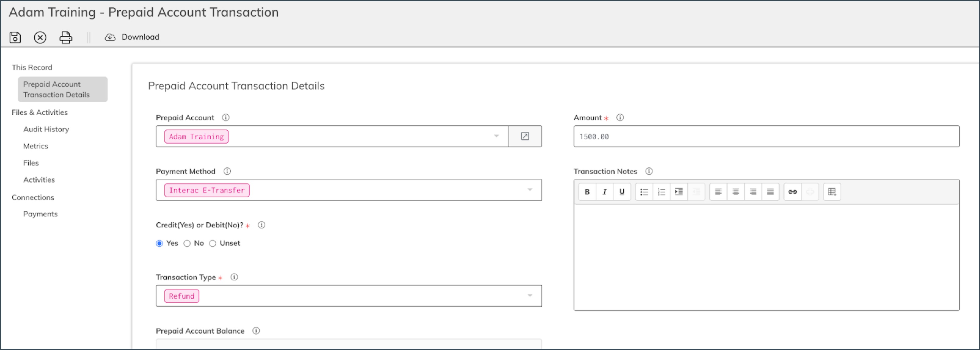980x350 pixels.
Task: Click the cancel circle-X icon
Action: coord(40,37)
